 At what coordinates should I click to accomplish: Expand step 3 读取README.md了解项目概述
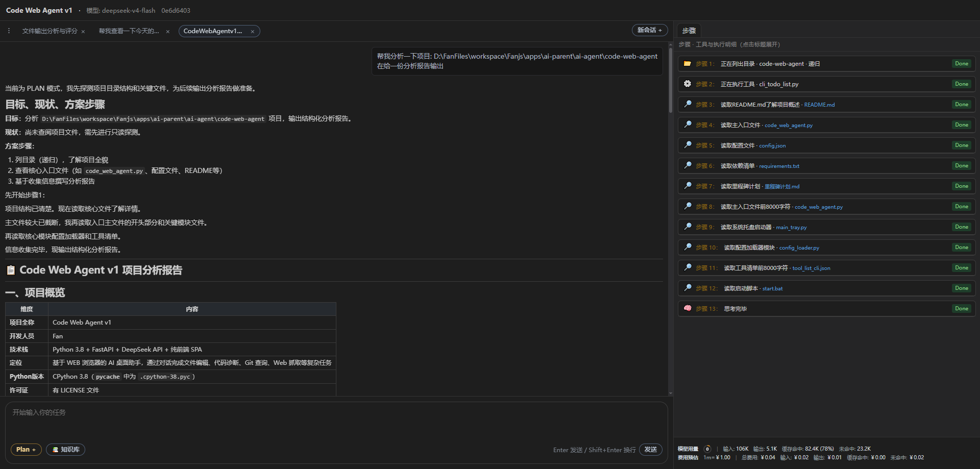coord(760,105)
